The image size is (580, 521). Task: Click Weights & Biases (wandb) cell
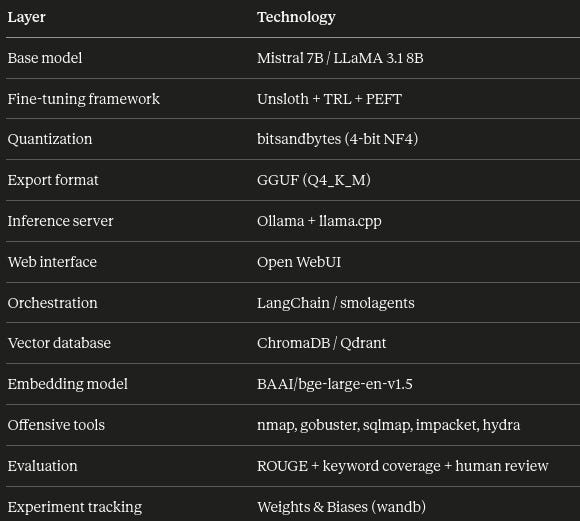tap(341, 507)
